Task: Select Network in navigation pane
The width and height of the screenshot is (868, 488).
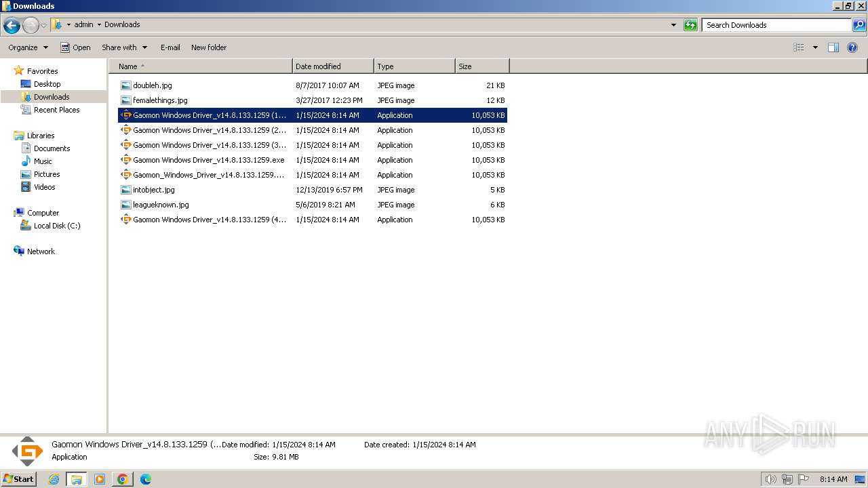Action: tap(41, 251)
